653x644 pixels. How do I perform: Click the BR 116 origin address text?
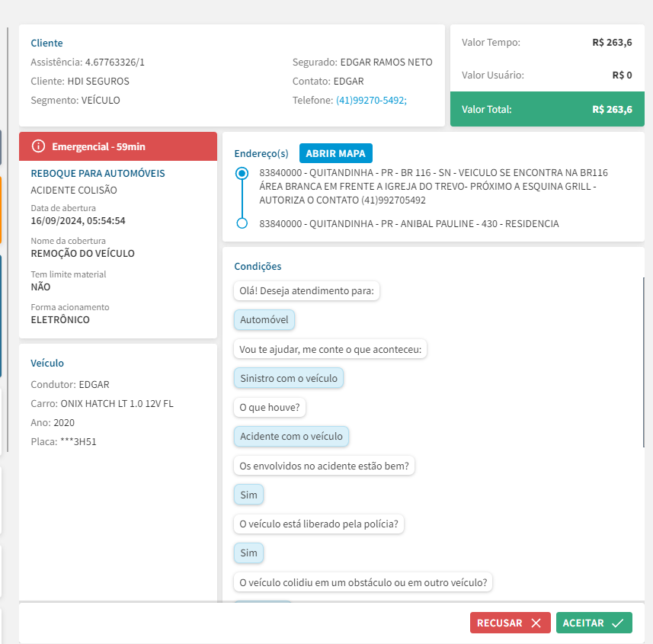click(433, 187)
